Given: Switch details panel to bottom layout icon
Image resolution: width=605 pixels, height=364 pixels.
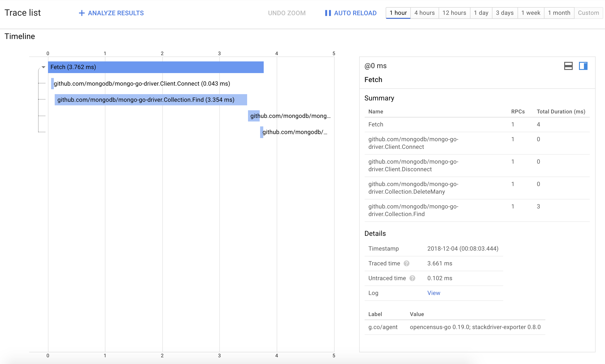Looking at the screenshot, I should pyautogui.click(x=568, y=66).
